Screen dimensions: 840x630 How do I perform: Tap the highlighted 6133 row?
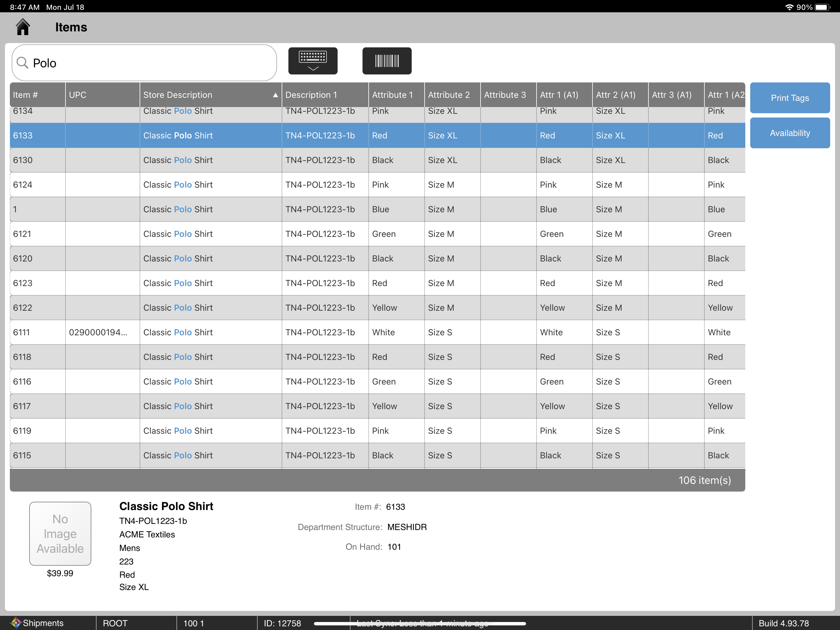click(x=378, y=135)
